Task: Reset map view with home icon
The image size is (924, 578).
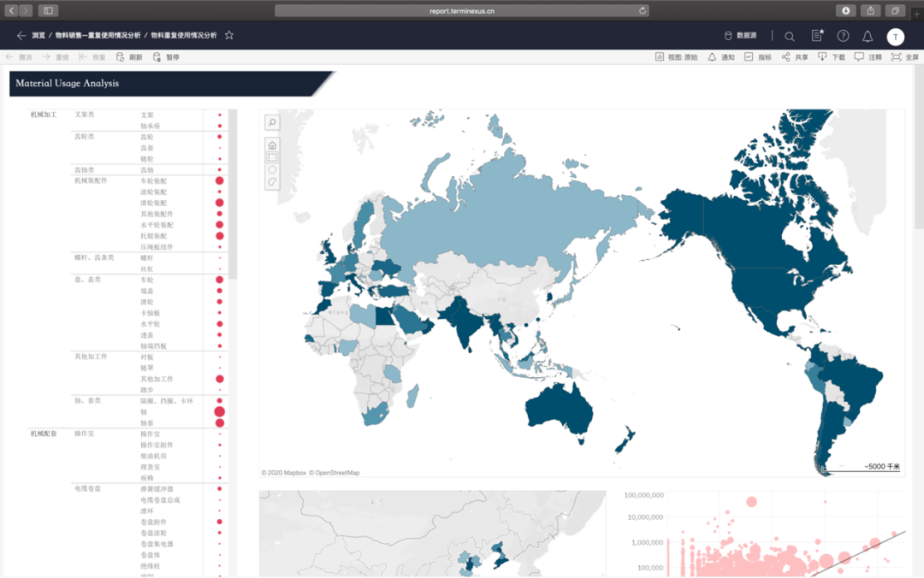Action: [272, 145]
